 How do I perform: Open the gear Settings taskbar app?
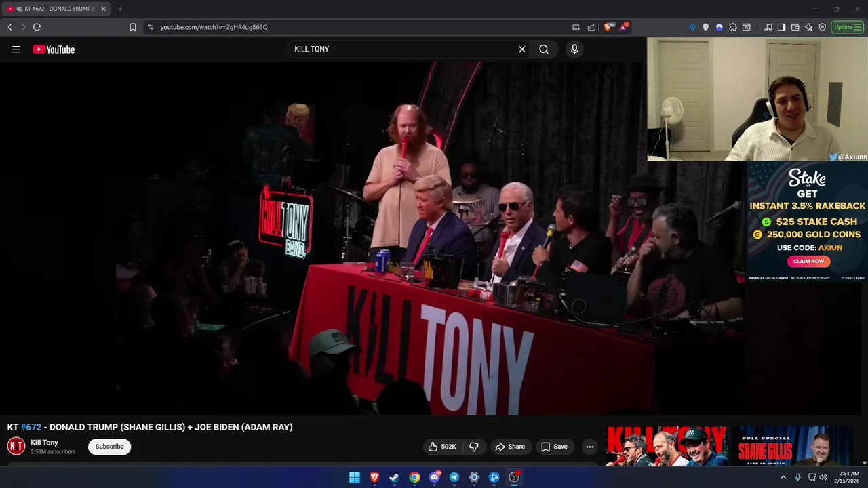(x=474, y=477)
